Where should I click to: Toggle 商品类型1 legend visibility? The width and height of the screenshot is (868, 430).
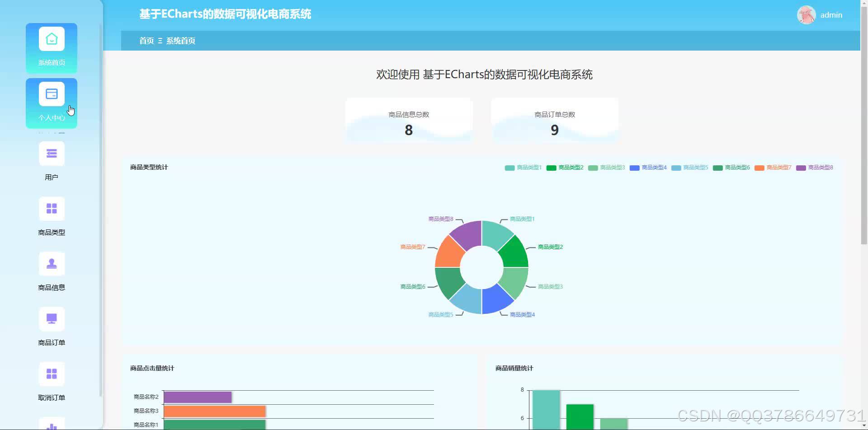click(x=529, y=168)
